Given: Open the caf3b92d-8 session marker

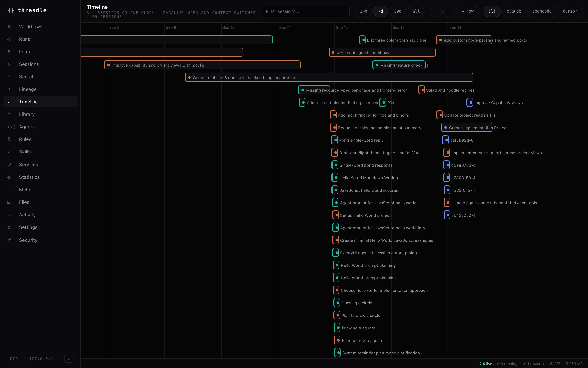Looking at the screenshot, I should [x=446, y=140].
